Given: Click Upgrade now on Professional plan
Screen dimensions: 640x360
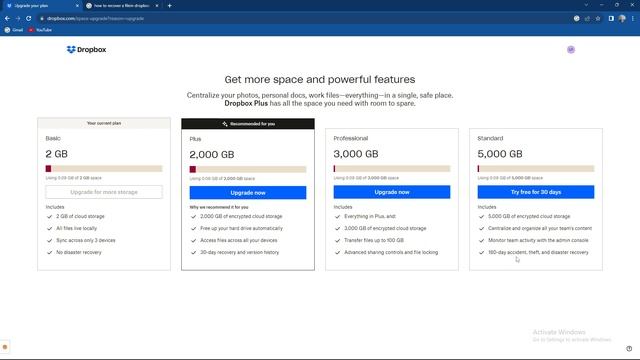Looking at the screenshot, I should pos(392,192).
